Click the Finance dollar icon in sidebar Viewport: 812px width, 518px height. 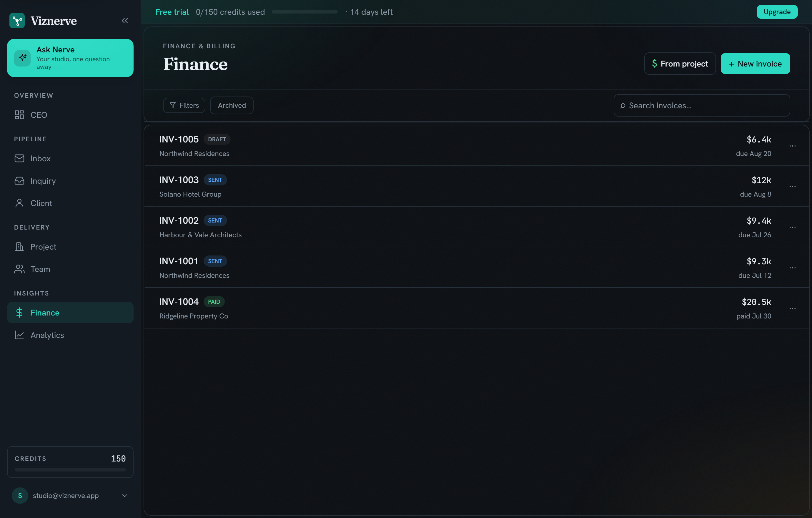(x=19, y=312)
